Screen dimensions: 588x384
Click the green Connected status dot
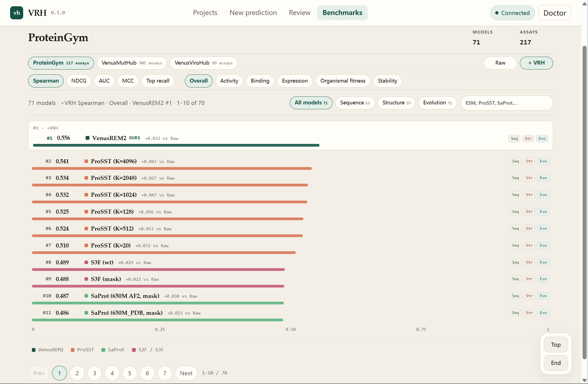[497, 13]
